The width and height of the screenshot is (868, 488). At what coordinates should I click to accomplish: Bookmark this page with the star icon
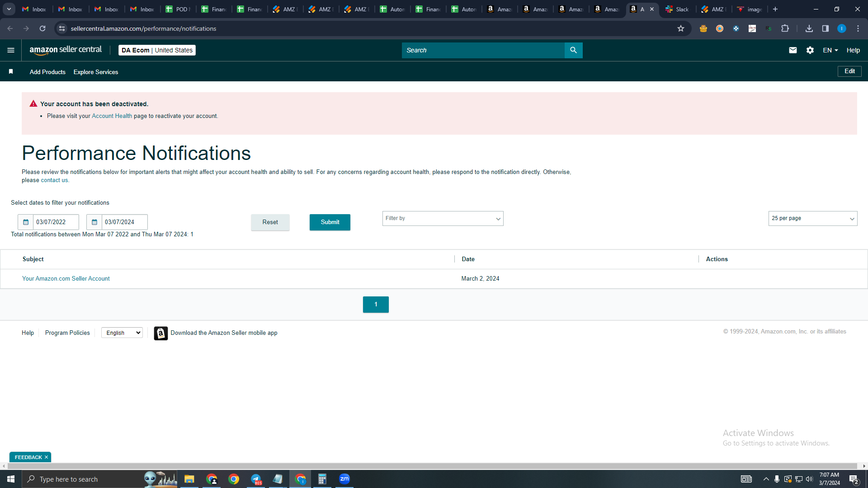coord(680,28)
